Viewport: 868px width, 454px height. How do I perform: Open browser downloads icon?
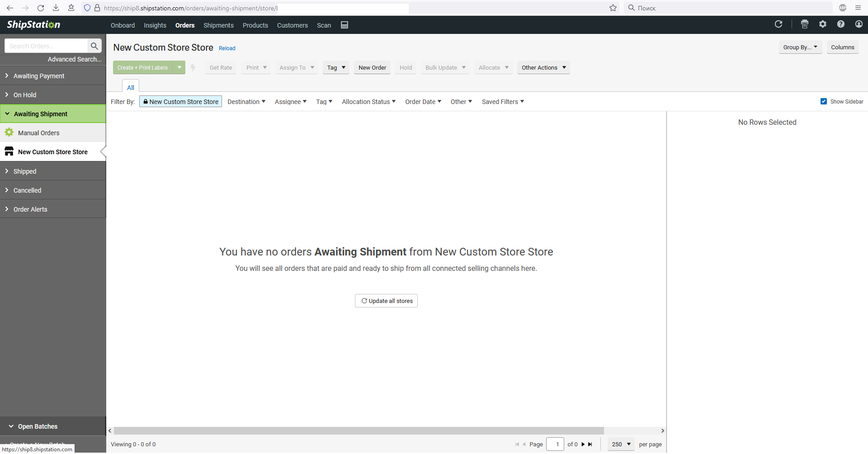(56, 8)
